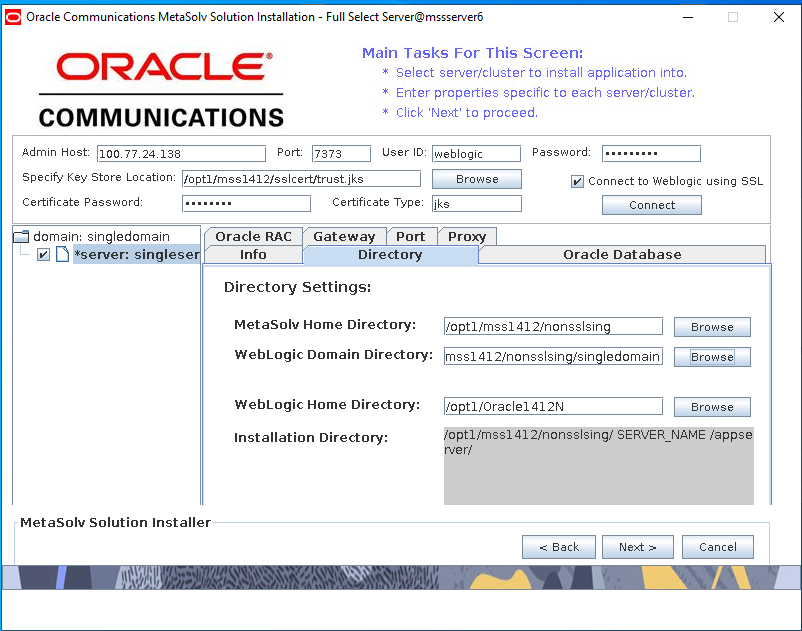The image size is (802, 631).
Task: Click the WebLogic Domain Directory field
Action: pyautogui.click(x=553, y=356)
